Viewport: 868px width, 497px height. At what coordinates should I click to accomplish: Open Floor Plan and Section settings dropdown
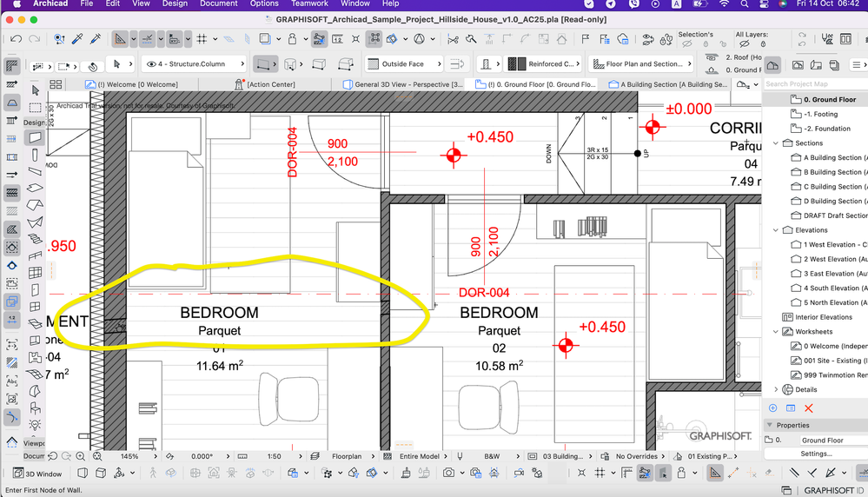(641, 64)
